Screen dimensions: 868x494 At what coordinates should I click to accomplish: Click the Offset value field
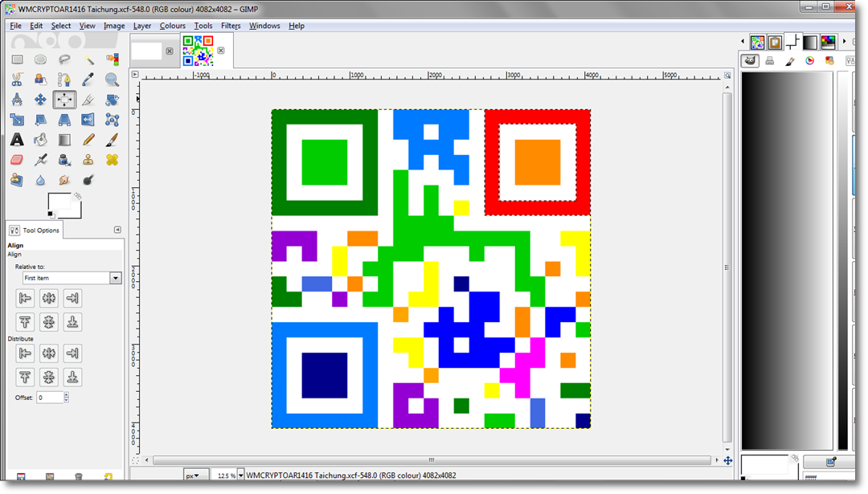pyautogui.click(x=50, y=397)
